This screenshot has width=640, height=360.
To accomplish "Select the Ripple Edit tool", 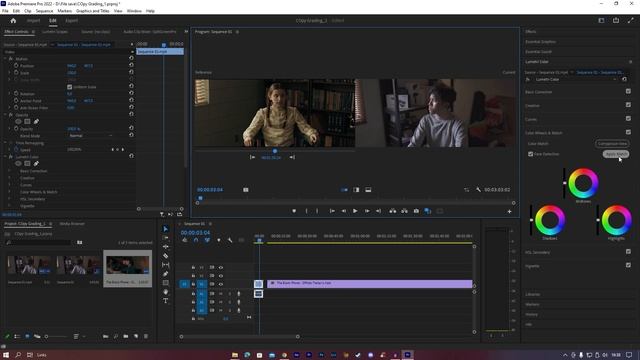I will [x=165, y=247].
